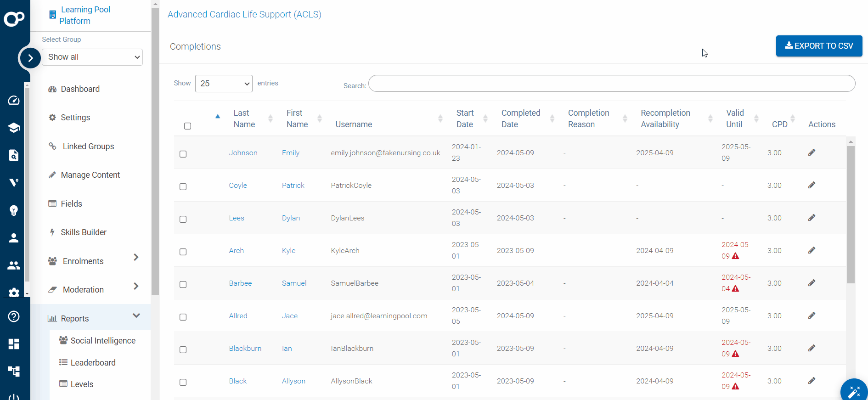Edit Kyle Arch's completion with the pencil icon

point(812,250)
